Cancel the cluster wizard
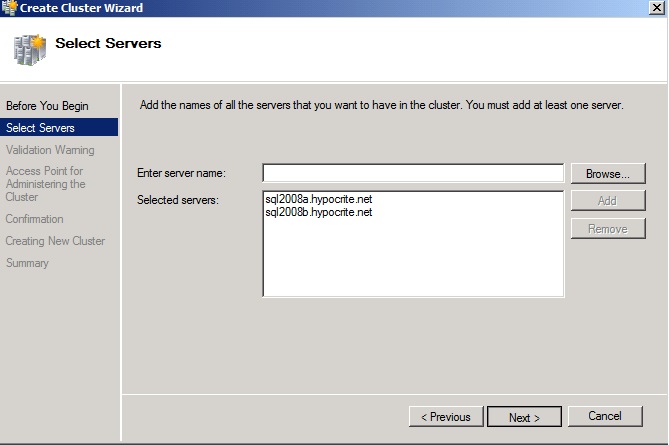Image resolution: width=669 pixels, height=445 pixels. point(605,416)
